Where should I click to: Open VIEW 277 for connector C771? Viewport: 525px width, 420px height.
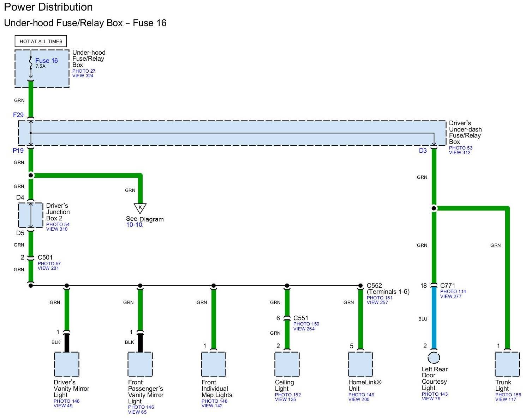click(x=451, y=296)
